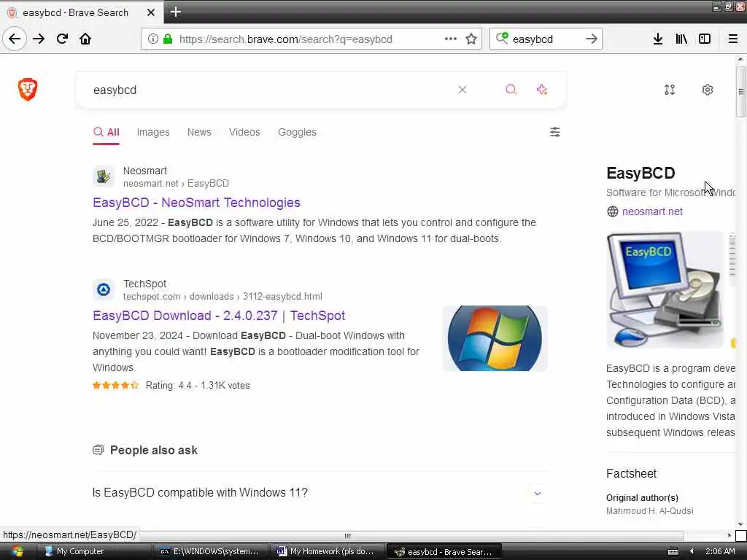Click the vertical page scrollbar thumb
Viewport: 747px width, 560px height.
click(740, 92)
